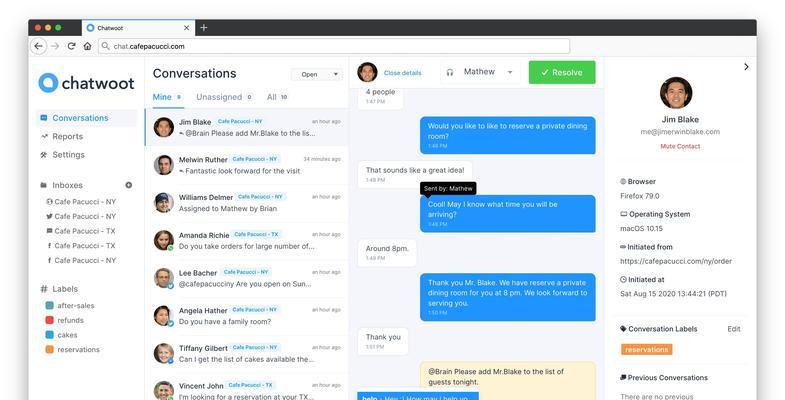Go to browser home page
The image size is (785, 400).
pyautogui.click(x=88, y=46)
